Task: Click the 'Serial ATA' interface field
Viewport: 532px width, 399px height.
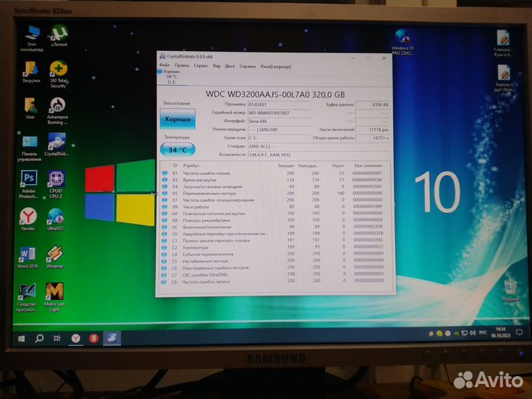Action: 279,121
